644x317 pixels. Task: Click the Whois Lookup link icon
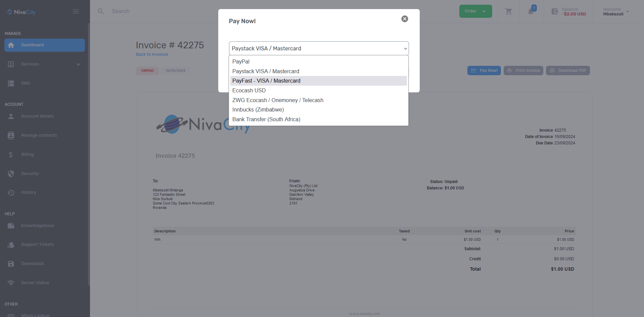pos(11,315)
